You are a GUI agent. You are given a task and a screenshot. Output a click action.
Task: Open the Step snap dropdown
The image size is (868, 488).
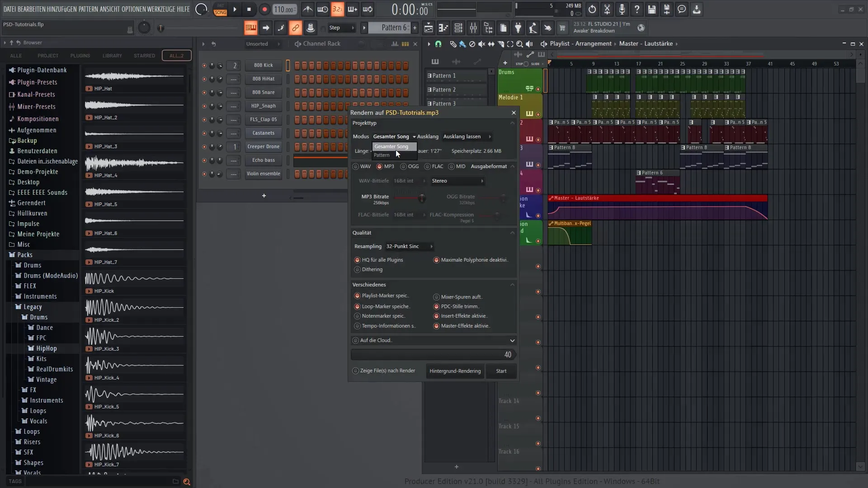pos(341,28)
